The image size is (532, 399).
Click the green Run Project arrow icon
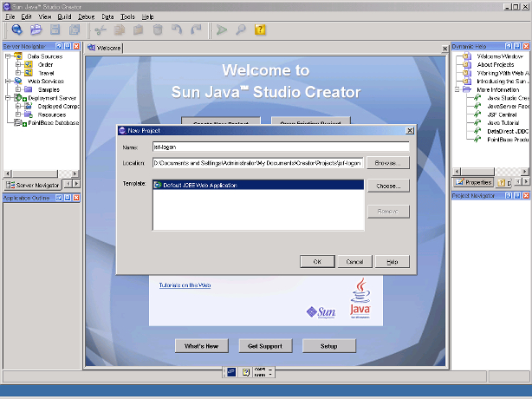pos(222,29)
